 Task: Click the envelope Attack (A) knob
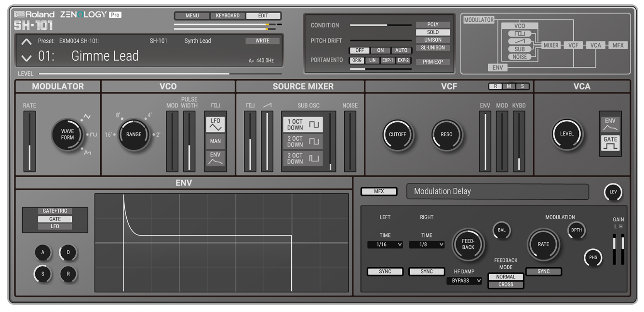click(43, 252)
